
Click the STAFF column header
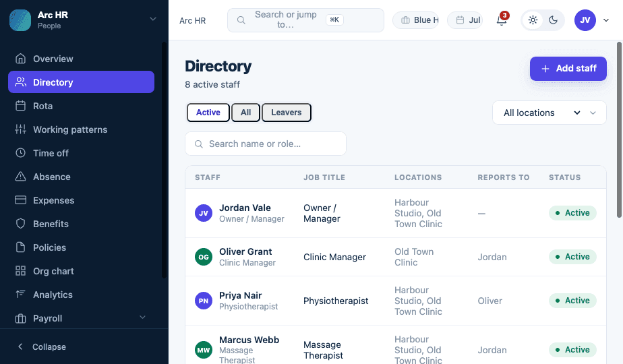click(208, 177)
